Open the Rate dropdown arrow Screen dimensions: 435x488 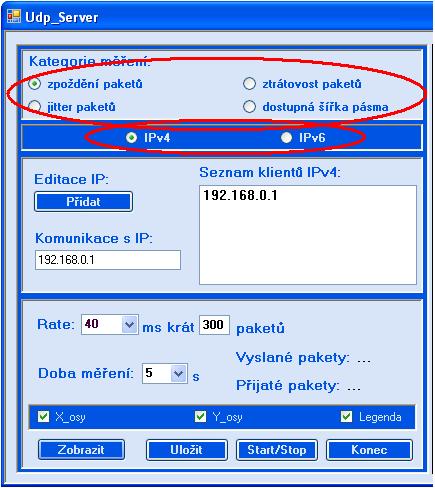129,324
